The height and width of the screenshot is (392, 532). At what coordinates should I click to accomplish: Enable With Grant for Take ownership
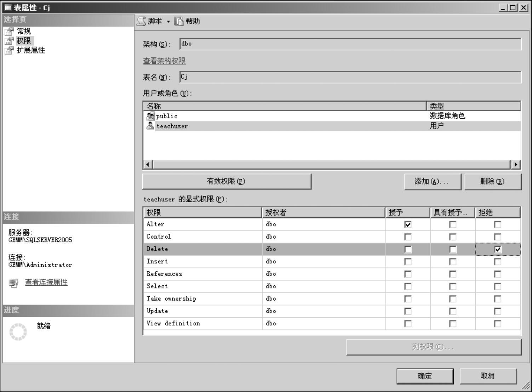tap(453, 299)
